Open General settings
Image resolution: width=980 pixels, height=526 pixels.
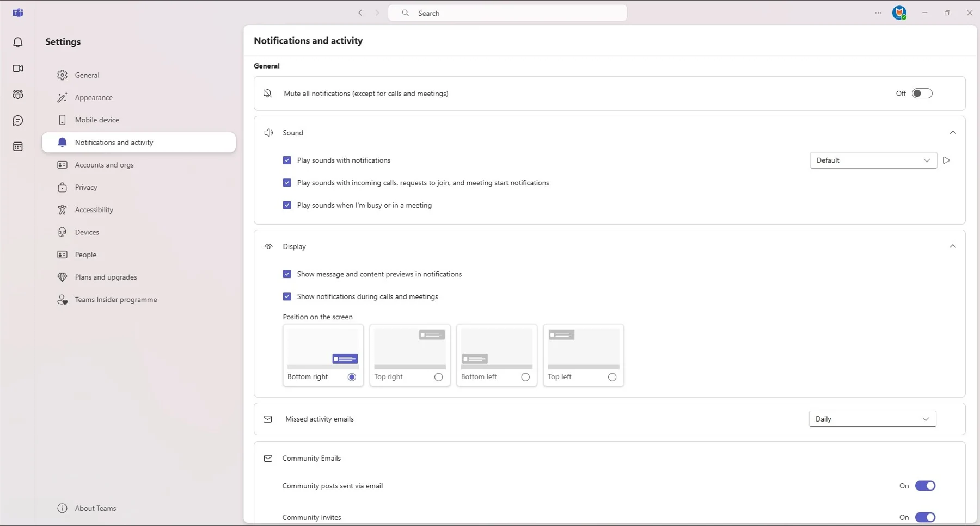[139, 75]
